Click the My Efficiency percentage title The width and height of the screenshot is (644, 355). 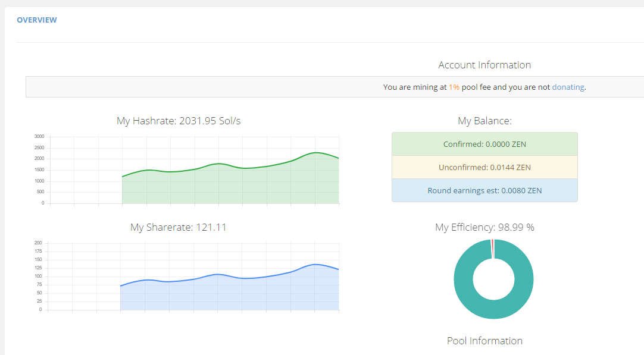(484, 227)
